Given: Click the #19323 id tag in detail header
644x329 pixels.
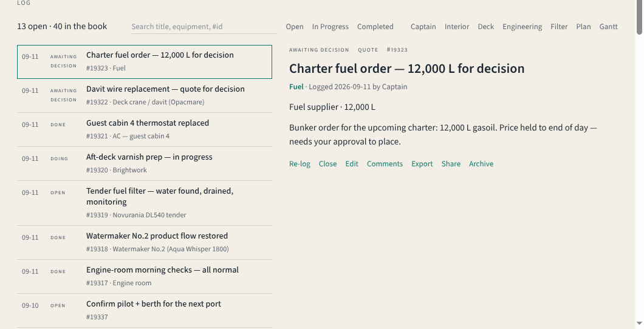Looking at the screenshot, I should pyautogui.click(x=397, y=50).
